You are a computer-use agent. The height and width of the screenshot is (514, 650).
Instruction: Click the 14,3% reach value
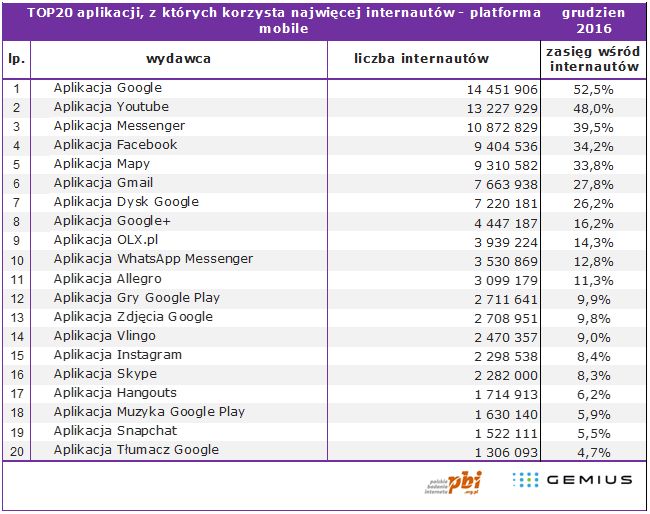tap(593, 243)
